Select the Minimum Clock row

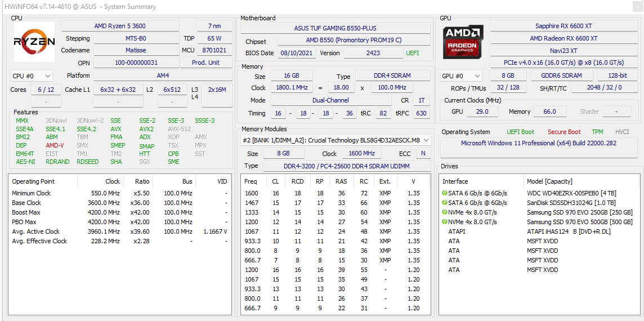pyautogui.click(x=119, y=193)
